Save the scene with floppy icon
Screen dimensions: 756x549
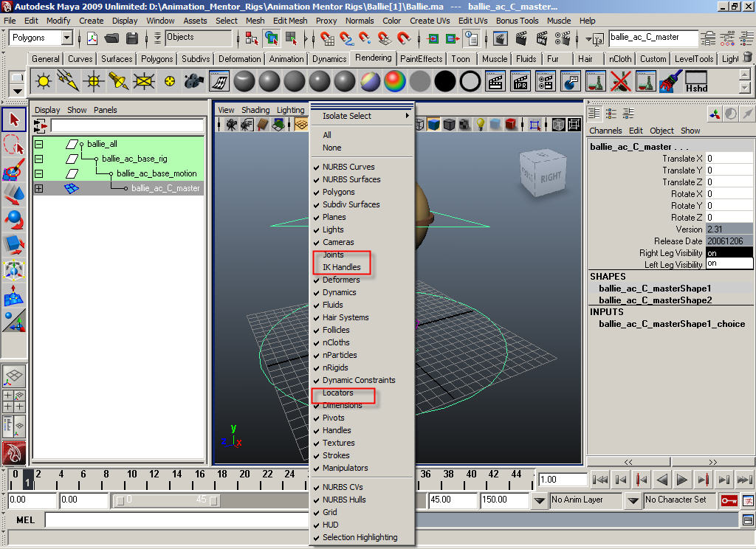132,38
